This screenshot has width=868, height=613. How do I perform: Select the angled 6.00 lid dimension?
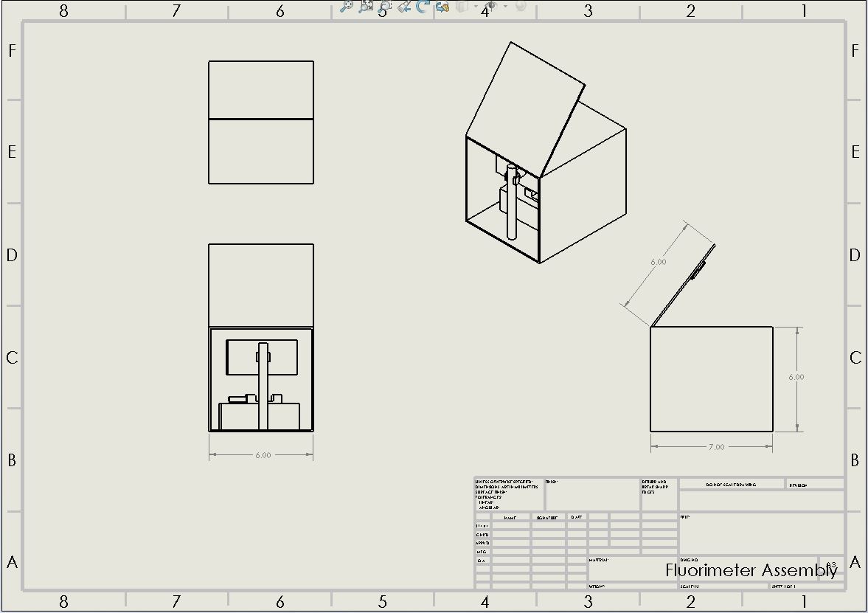coord(658,262)
